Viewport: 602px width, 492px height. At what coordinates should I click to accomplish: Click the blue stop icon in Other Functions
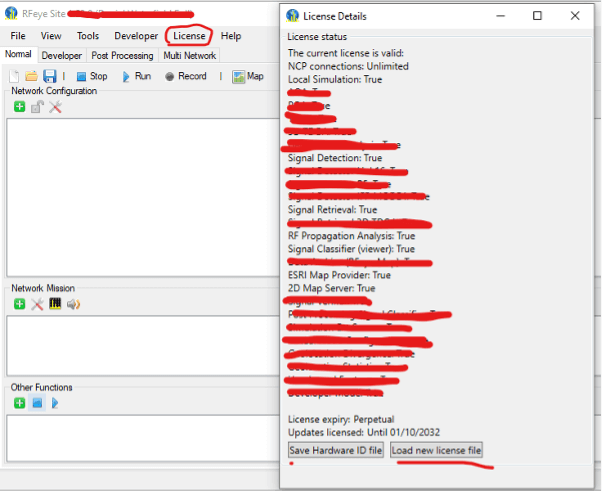[x=37, y=403]
